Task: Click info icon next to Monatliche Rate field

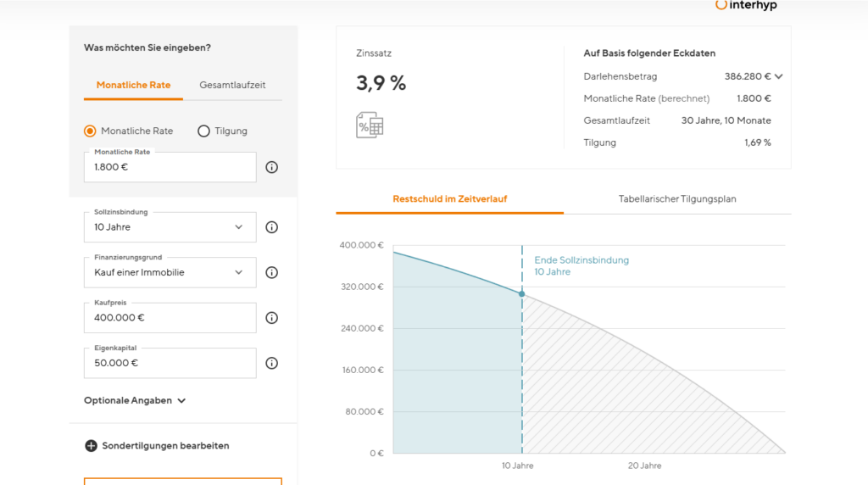Action: point(271,167)
